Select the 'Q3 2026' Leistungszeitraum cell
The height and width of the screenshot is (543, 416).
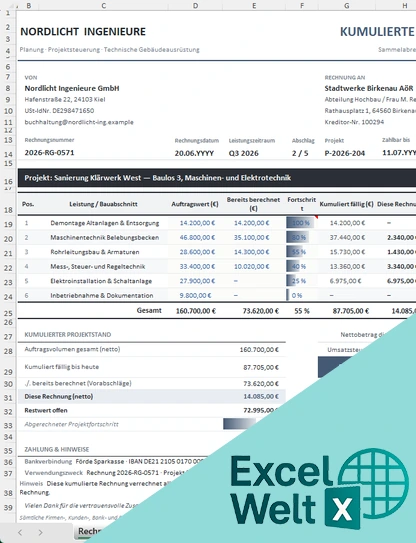(244, 153)
